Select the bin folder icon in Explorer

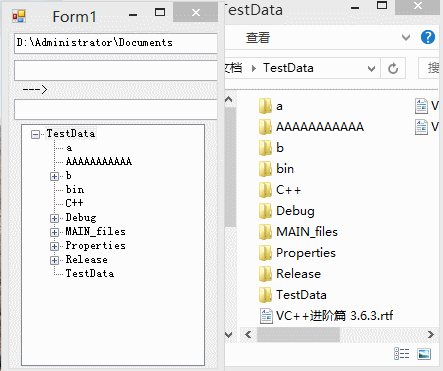265,169
